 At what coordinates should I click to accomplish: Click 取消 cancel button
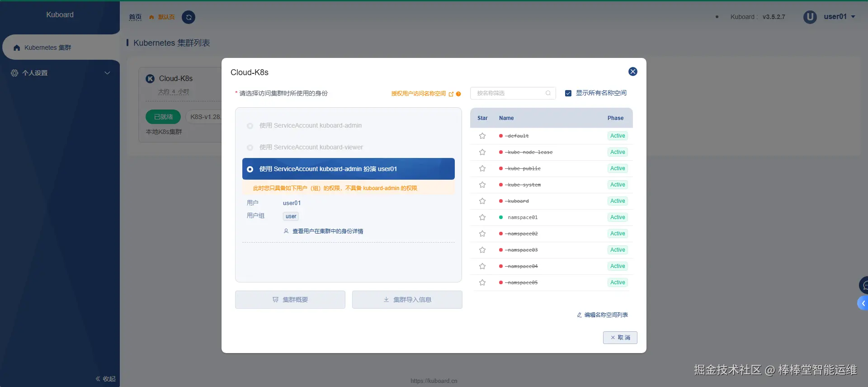620,338
